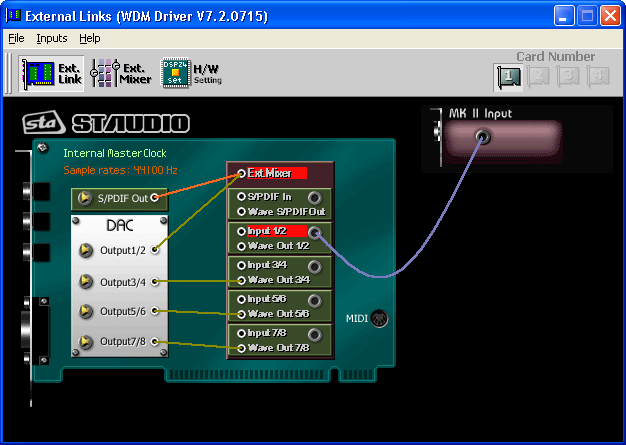
Task: Select the Ext.Mixer source radio
Action: click(x=241, y=173)
